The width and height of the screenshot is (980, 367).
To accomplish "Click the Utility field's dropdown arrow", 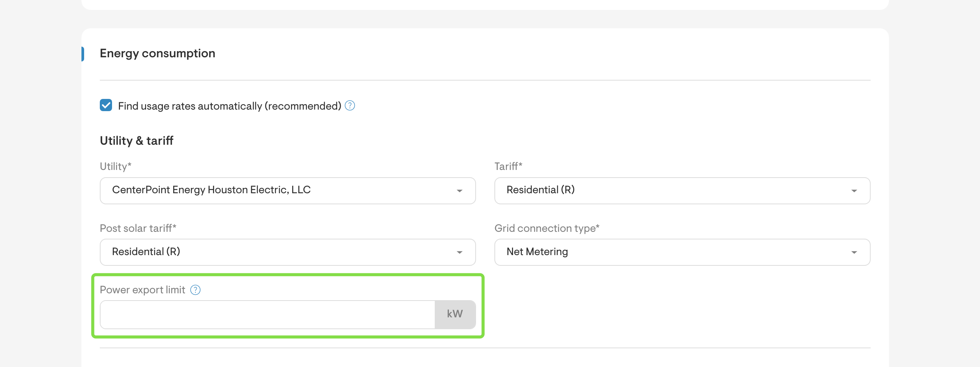I will [x=459, y=191].
